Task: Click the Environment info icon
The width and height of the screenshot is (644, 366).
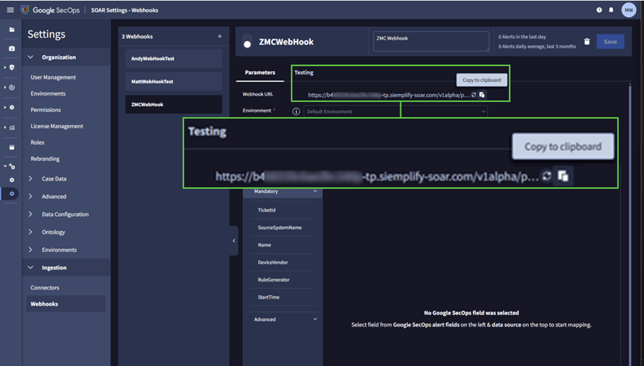Action: pyautogui.click(x=296, y=111)
